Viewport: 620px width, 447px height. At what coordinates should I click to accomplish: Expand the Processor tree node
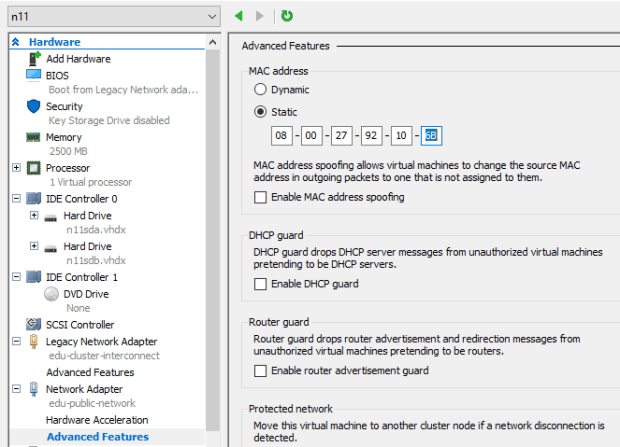16,168
